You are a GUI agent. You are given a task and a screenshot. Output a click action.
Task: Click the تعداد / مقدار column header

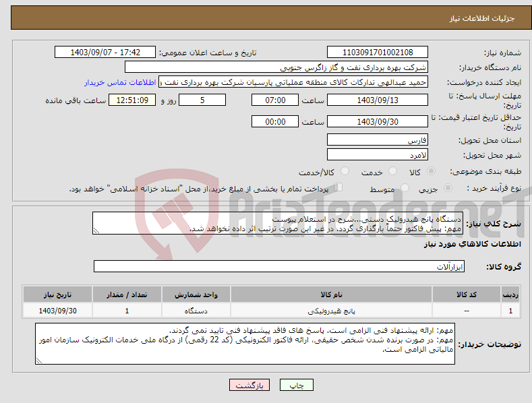[127, 294]
